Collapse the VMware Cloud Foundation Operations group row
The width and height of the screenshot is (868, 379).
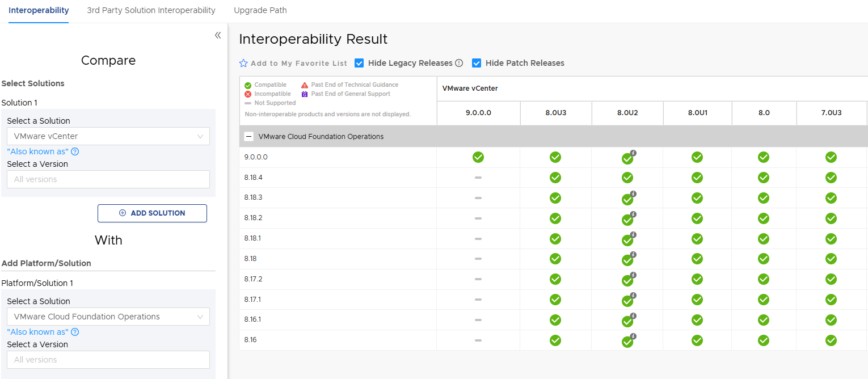click(x=248, y=137)
